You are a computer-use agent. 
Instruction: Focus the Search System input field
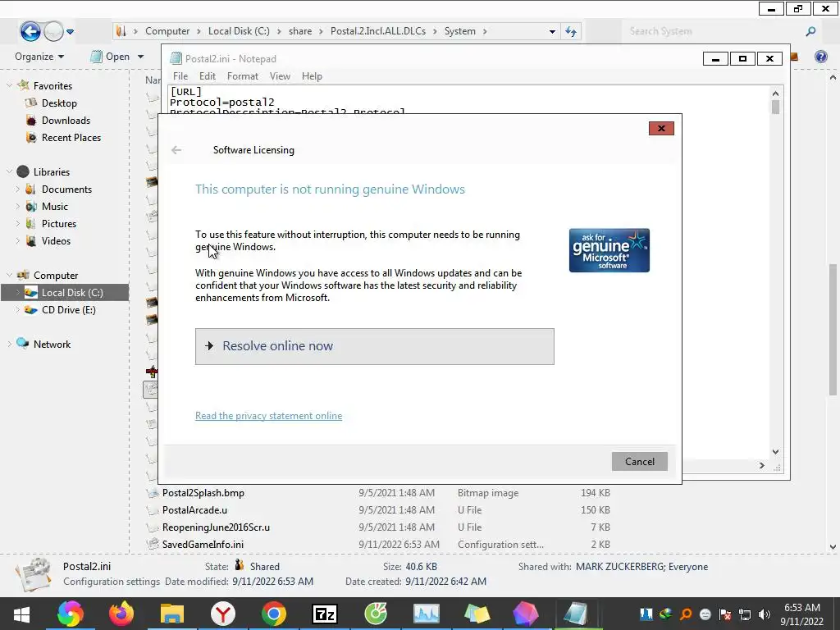[x=714, y=32]
